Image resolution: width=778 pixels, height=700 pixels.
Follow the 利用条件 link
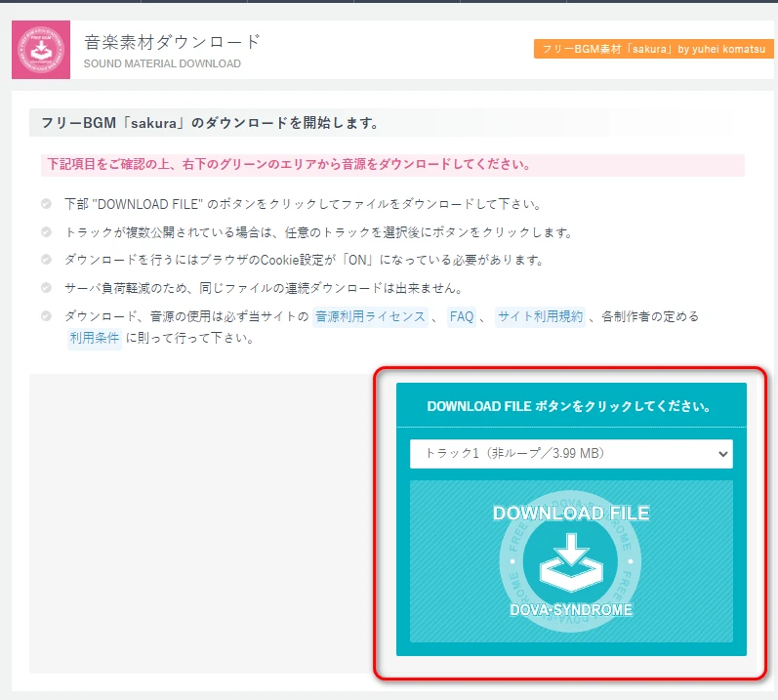pyautogui.click(x=94, y=338)
